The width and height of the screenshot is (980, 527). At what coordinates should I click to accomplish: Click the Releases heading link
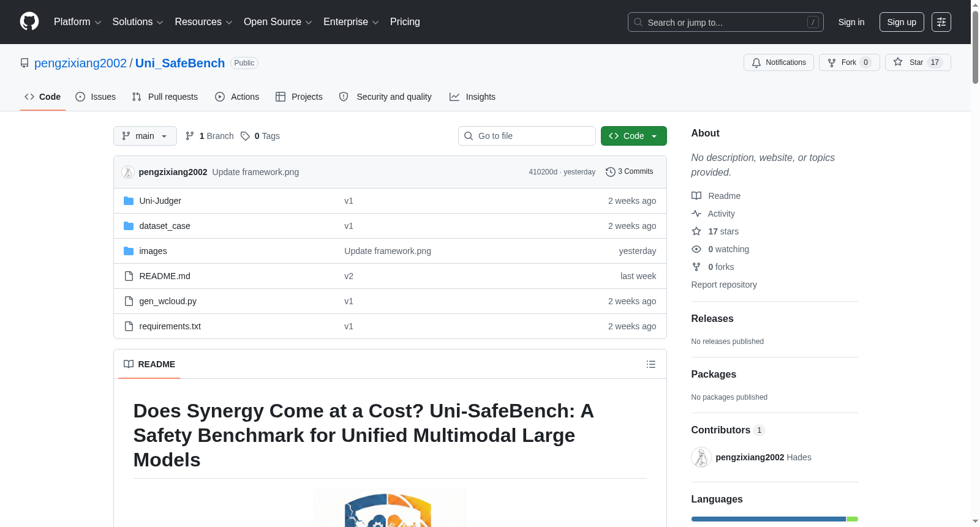(x=712, y=318)
